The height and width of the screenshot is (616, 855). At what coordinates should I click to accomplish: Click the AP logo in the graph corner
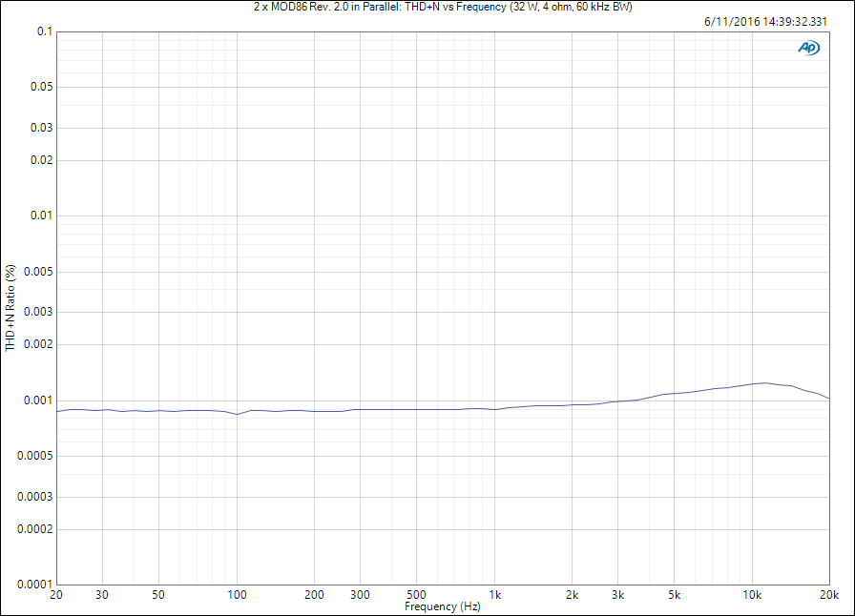[x=808, y=48]
